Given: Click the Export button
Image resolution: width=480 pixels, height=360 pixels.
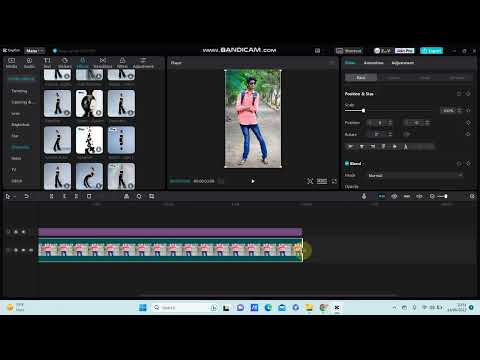Looking at the screenshot, I should (431, 51).
